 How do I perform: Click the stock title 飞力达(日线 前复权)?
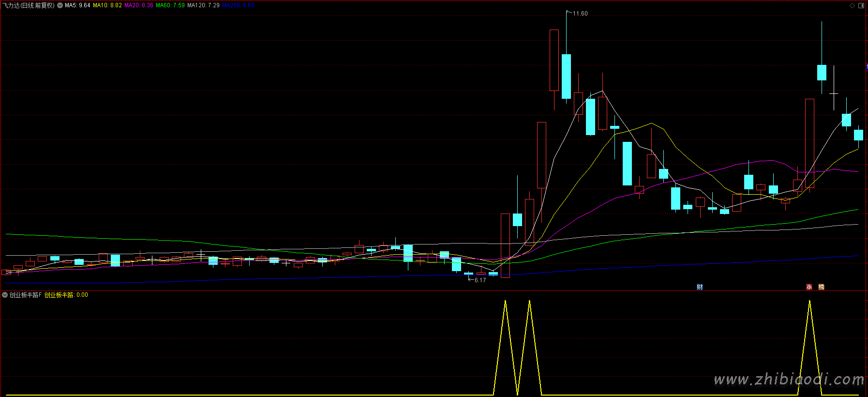tap(29, 5)
